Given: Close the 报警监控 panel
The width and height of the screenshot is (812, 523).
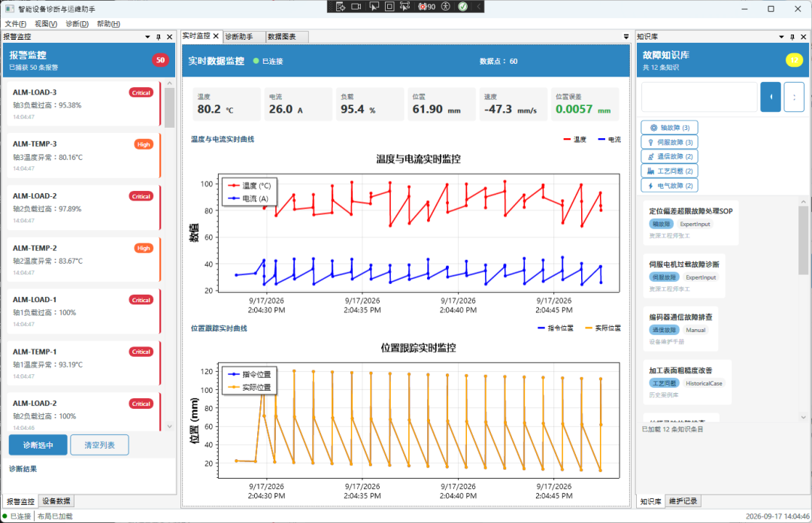Looking at the screenshot, I should (169, 37).
